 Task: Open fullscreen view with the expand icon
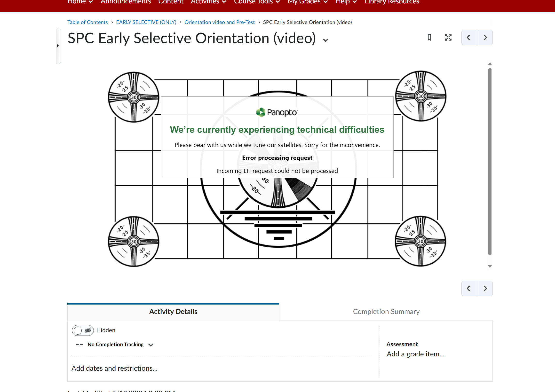click(448, 38)
